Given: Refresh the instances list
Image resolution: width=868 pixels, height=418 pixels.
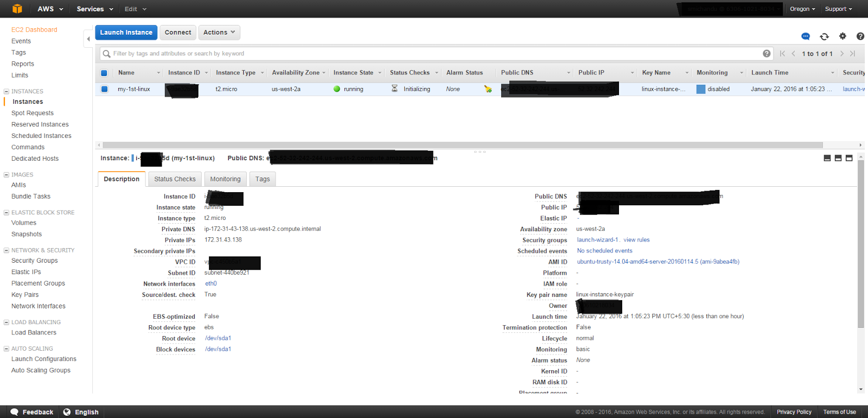Looking at the screenshot, I should (x=824, y=36).
